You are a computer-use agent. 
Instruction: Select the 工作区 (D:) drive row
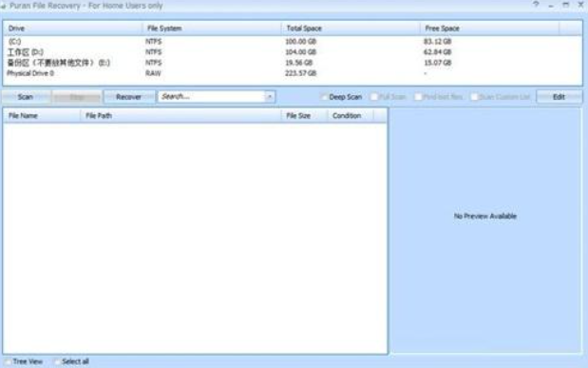tap(293, 51)
